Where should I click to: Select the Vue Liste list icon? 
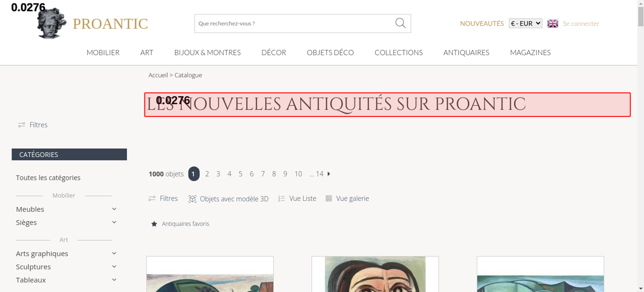281,199
